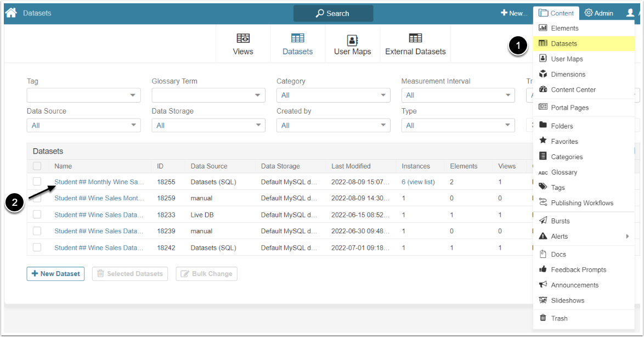Image resolution: width=644 pixels, height=337 pixels.
Task: Open Student ## Monthly Wine Sales dataset link
Action: click(x=99, y=182)
